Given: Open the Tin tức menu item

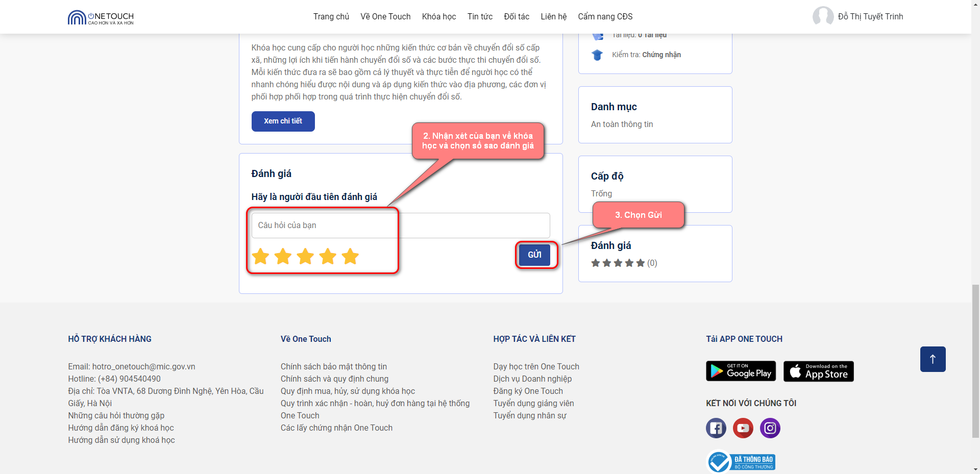Looking at the screenshot, I should pos(480,17).
